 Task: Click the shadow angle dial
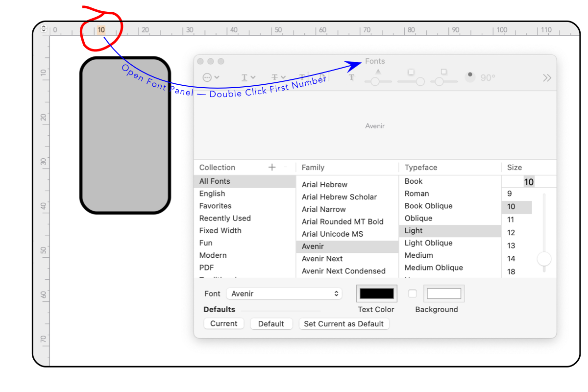470,77
